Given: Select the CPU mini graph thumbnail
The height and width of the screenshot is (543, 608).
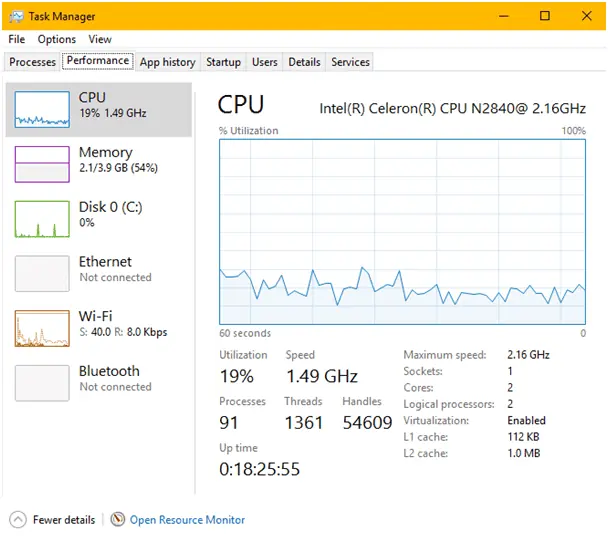Looking at the screenshot, I should pyautogui.click(x=42, y=110).
